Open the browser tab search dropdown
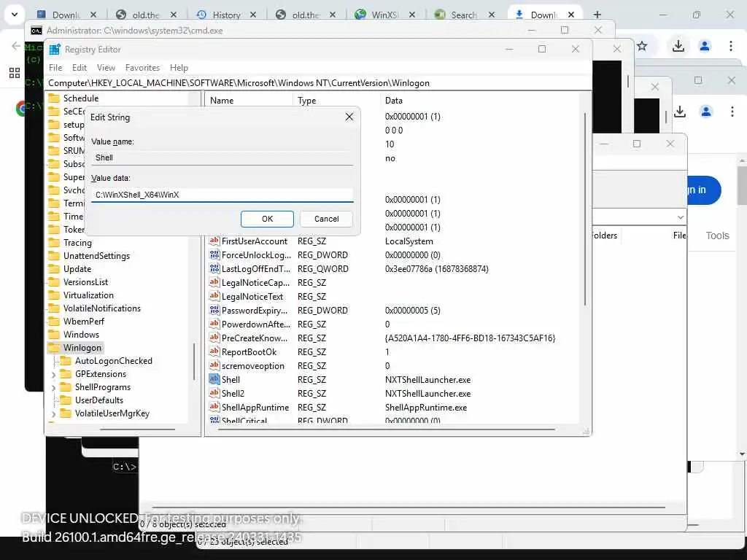The height and width of the screenshot is (560, 747). pyautogui.click(x=15, y=15)
